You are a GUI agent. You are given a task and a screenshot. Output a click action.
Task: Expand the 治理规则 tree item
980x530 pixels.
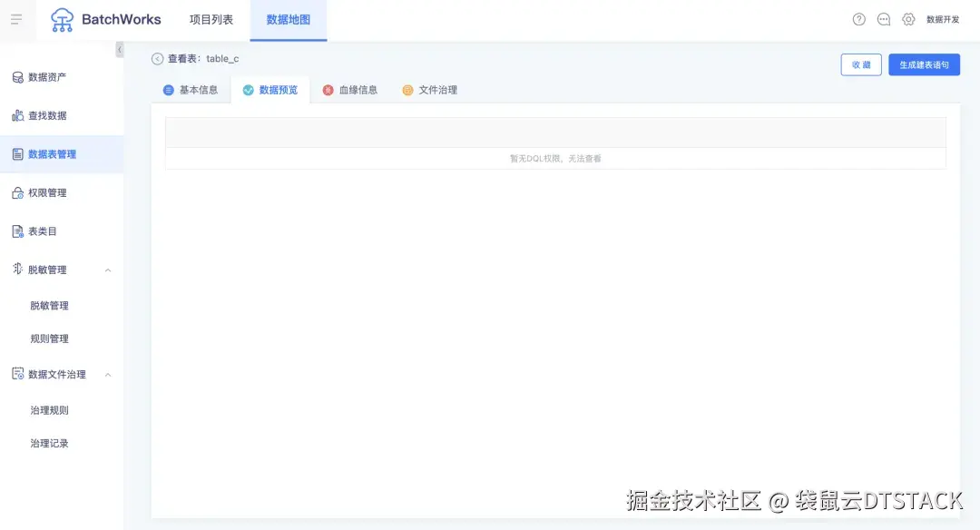pyautogui.click(x=47, y=409)
